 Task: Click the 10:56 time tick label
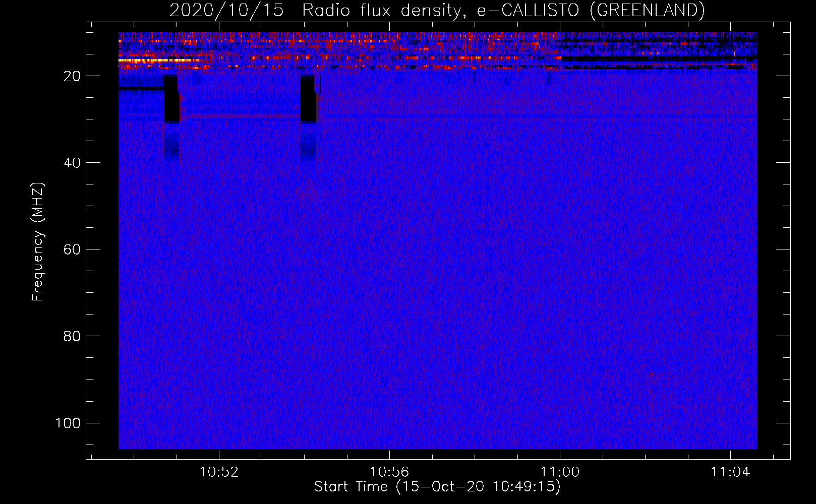tap(389, 472)
